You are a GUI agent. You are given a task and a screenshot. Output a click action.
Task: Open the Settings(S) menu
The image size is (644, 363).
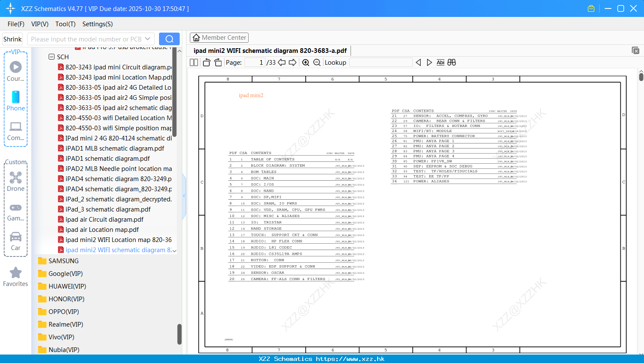click(98, 24)
